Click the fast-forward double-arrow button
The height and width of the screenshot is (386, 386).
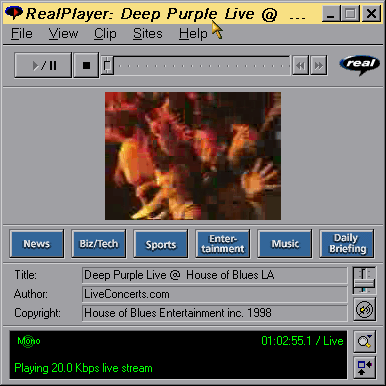point(319,66)
